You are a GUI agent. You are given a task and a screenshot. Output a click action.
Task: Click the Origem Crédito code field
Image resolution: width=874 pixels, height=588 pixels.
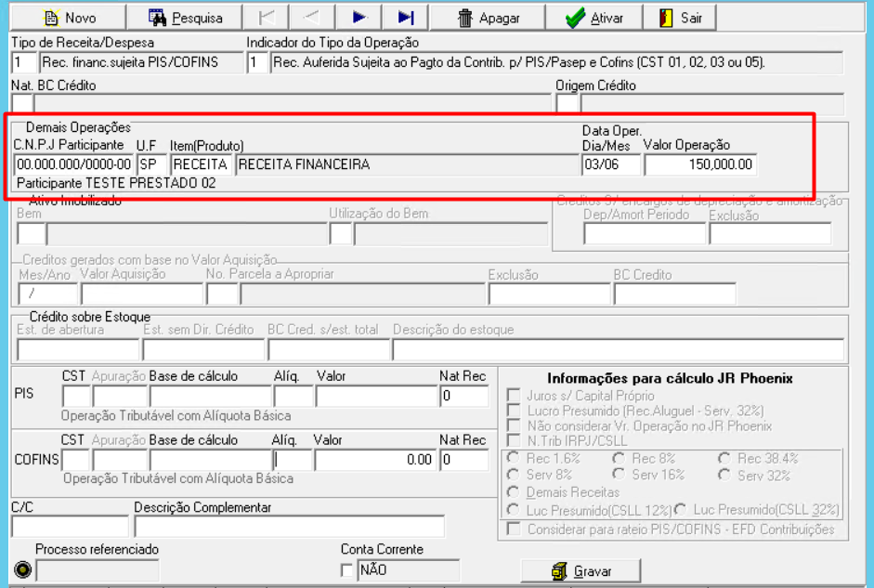click(567, 104)
